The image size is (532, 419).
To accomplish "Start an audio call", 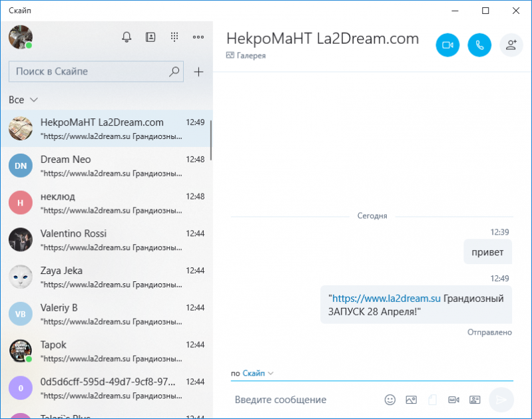I will pyautogui.click(x=479, y=45).
